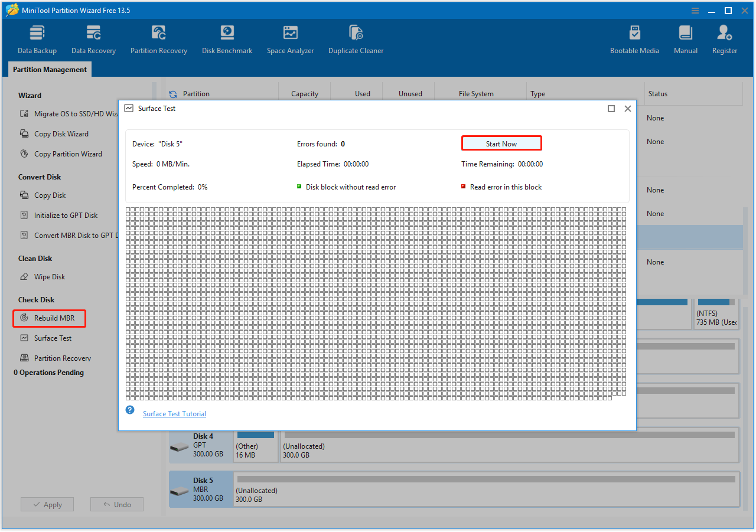Open the Manual
This screenshot has width=756, height=532.
point(685,37)
